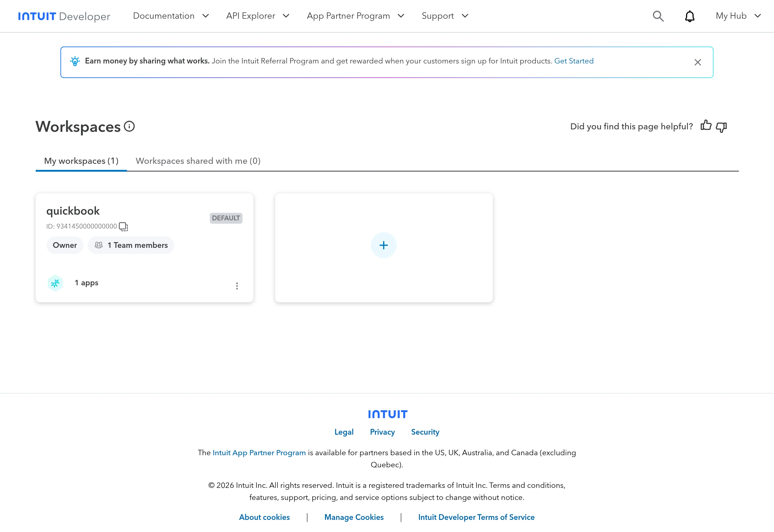Switch to Workspaces shared with me tab
Image resolution: width=774 pixels, height=532 pixels.
pyautogui.click(x=198, y=161)
